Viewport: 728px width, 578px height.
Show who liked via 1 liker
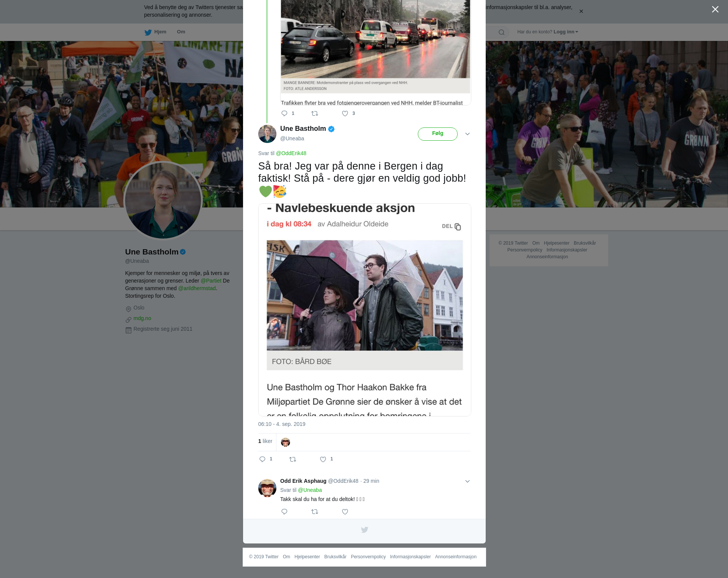pos(265,441)
